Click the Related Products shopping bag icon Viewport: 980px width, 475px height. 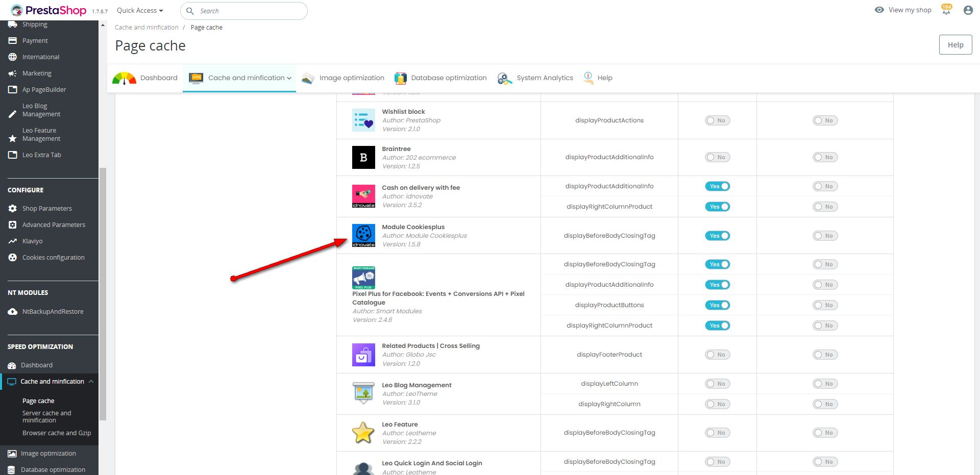click(x=363, y=355)
